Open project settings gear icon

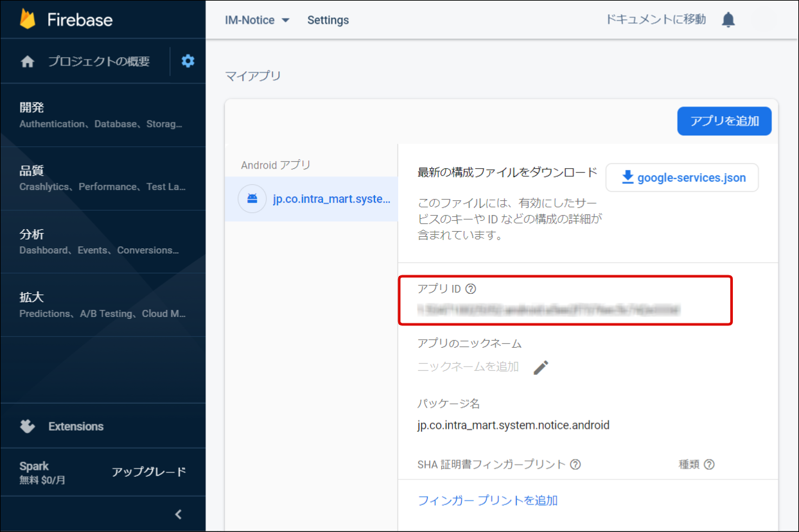(188, 61)
